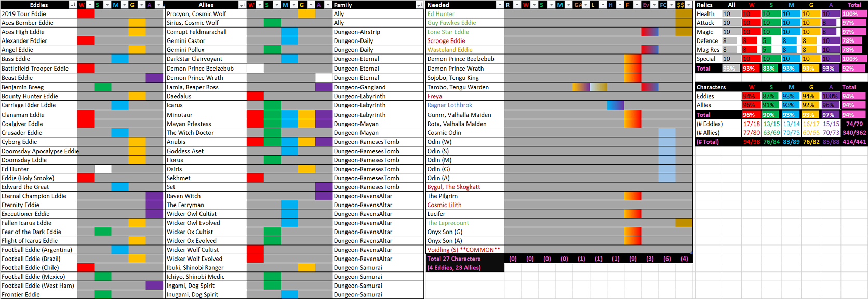Expand the Eddies W class filter dropdown

[x=89, y=5]
